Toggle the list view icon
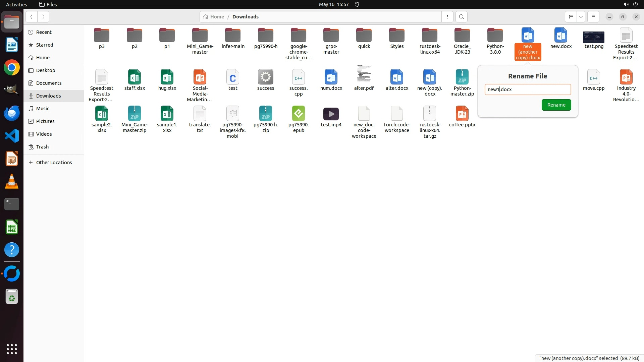 pos(571,17)
